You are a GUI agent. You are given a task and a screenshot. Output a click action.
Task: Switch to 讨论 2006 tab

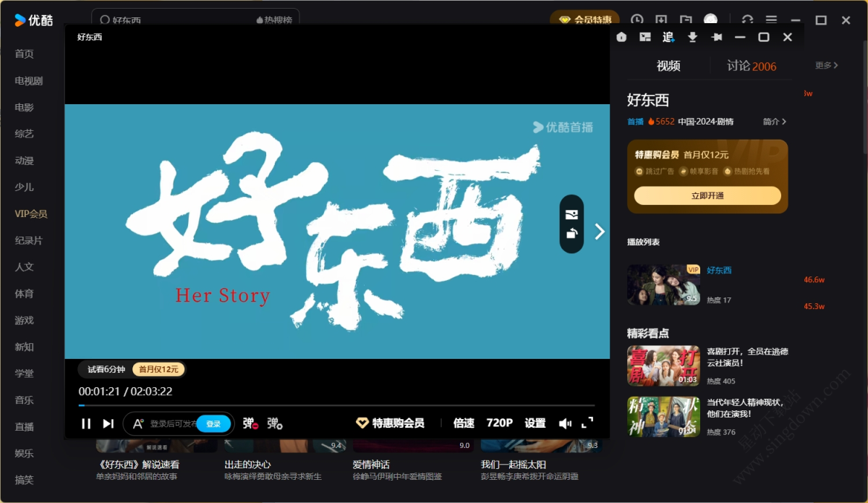click(x=752, y=66)
